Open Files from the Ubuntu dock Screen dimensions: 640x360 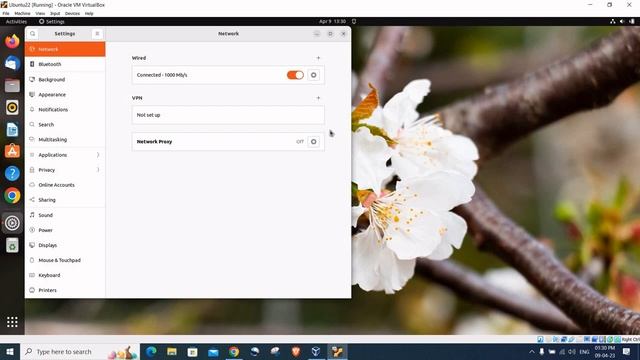click(12, 85)
